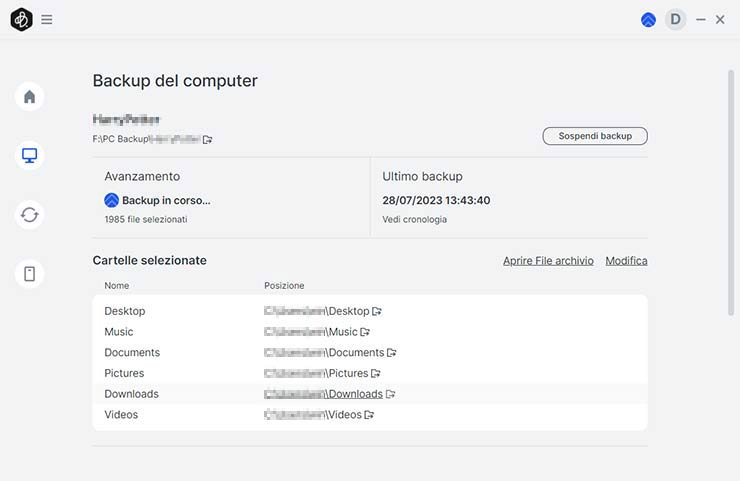740x481 pixels.
Task: Open Computer Backup sidebar section
Action: click(x=30, y=156)
